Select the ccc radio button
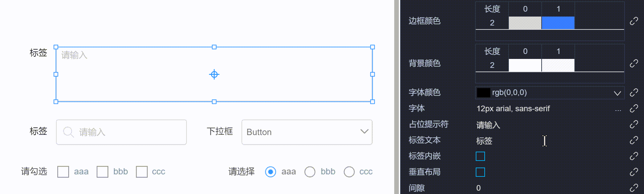Image resolution: width=644 pixels, height=194 pixels. pyautogui.click(x=349, y=172)
